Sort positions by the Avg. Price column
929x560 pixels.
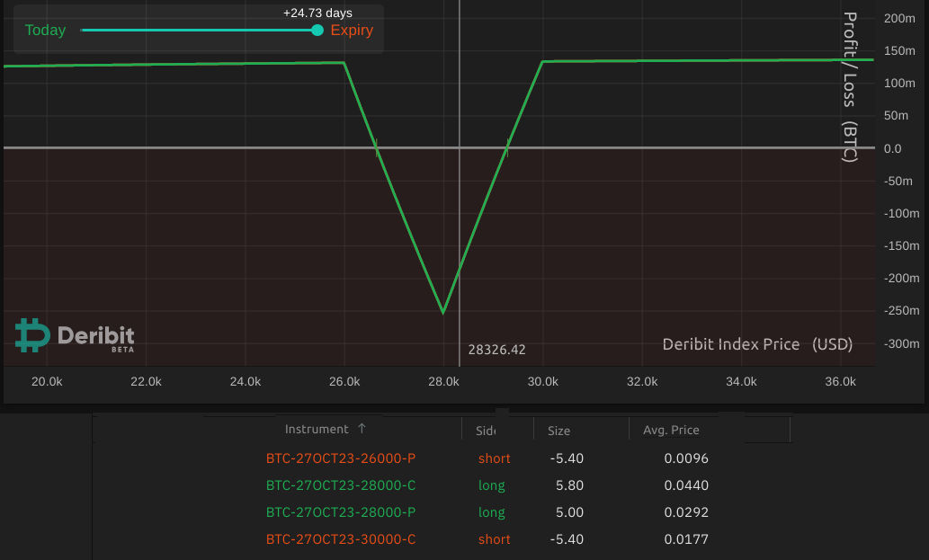(671, 430)
